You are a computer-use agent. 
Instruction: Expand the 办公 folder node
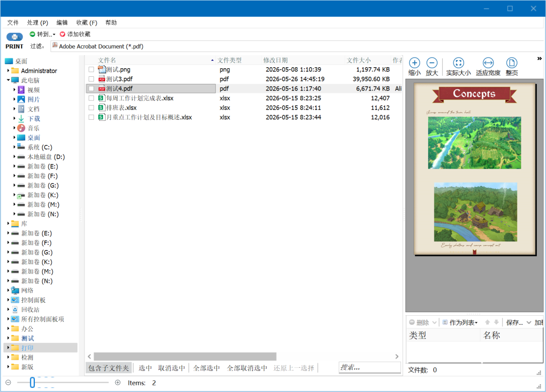point(9,329)
